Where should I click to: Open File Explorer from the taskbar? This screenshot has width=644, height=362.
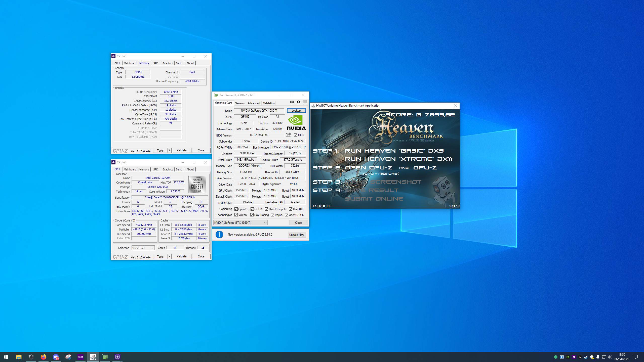tap(19, 357)
